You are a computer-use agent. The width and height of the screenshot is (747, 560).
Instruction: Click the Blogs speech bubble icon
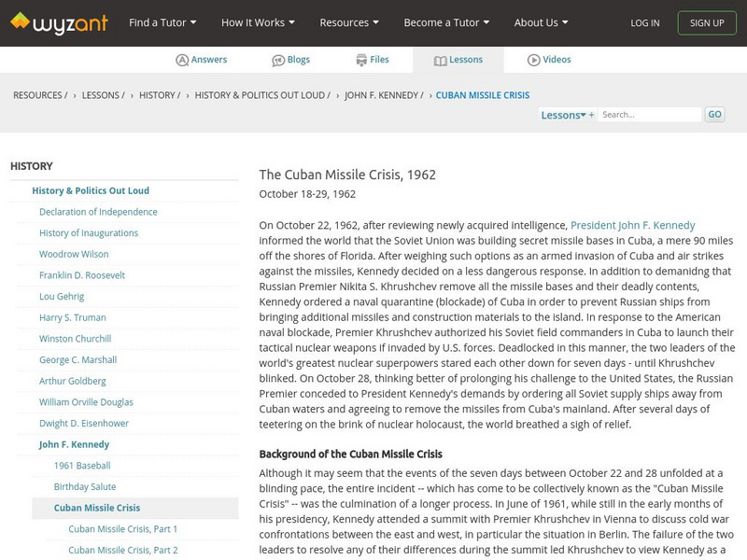[x=278, y=61]
